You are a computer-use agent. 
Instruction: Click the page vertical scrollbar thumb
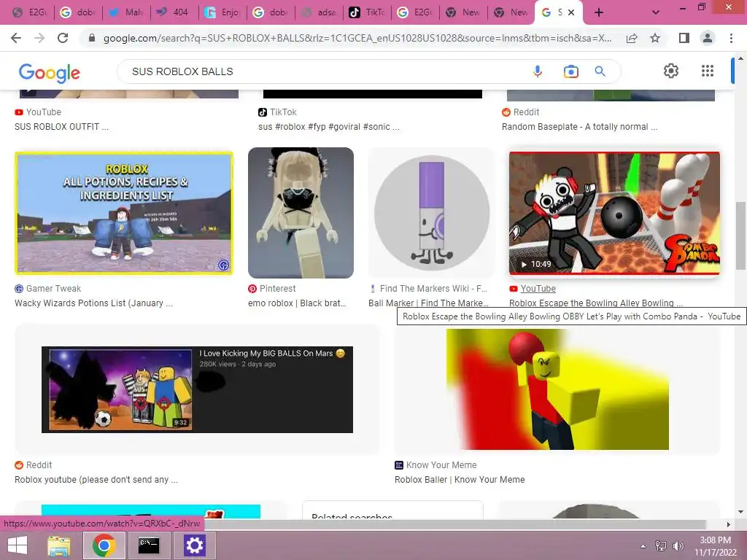[x=740, y=236]
